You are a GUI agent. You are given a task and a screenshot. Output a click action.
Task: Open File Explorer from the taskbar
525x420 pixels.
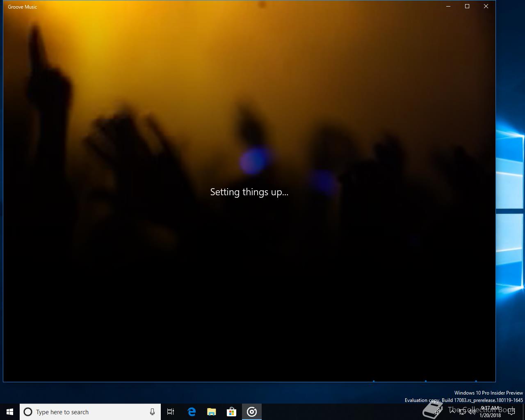211,412
